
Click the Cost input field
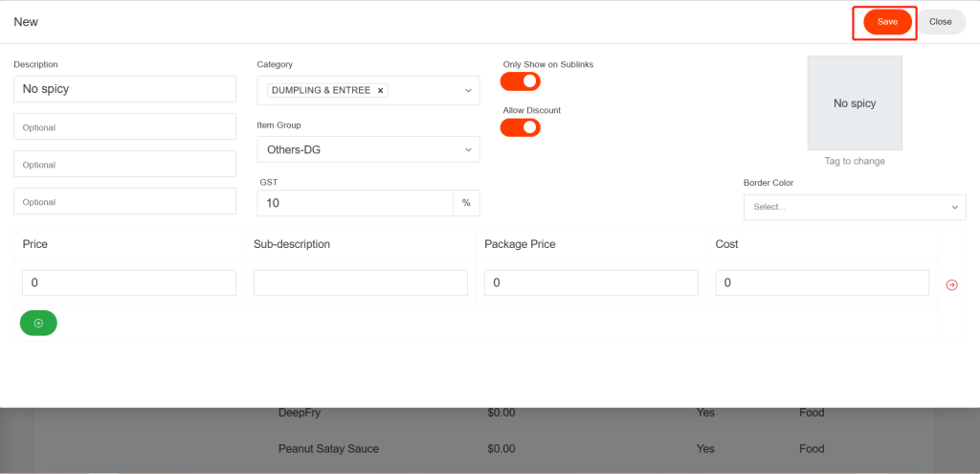tap(822, 283)
